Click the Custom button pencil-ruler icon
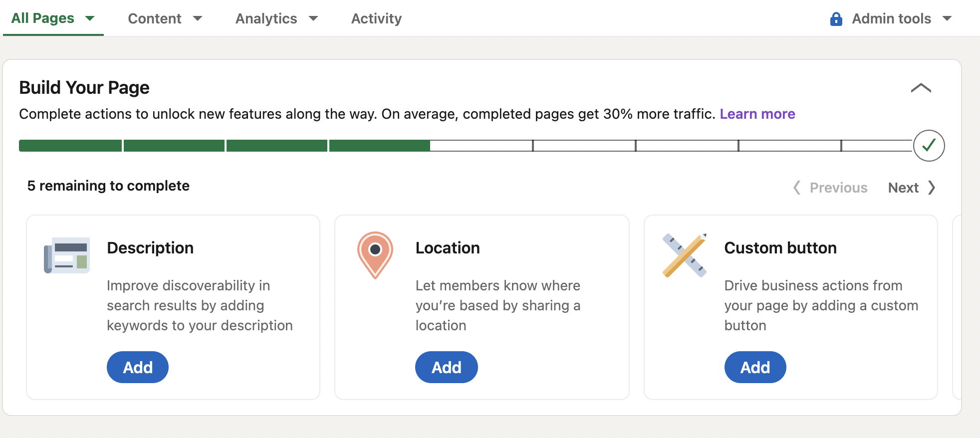Image resolution: width=980 pixels, height=438 pixels. coord(685,255)
